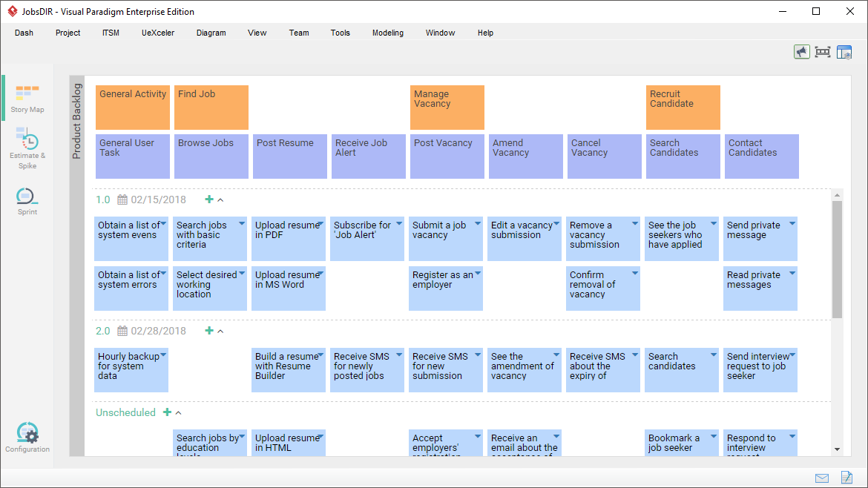Collapse the sprint 1.0 section chevron
Image resolution: width=868 pixels, height=488 pixels.
click(x=223, y=200)
